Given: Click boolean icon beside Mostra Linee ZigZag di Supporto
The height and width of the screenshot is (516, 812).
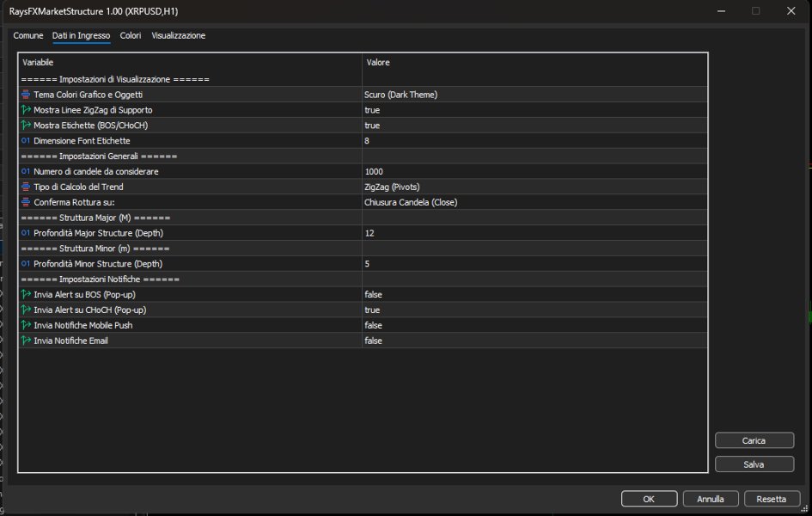Looking at the screenshot, I should [x=26, y=110].
